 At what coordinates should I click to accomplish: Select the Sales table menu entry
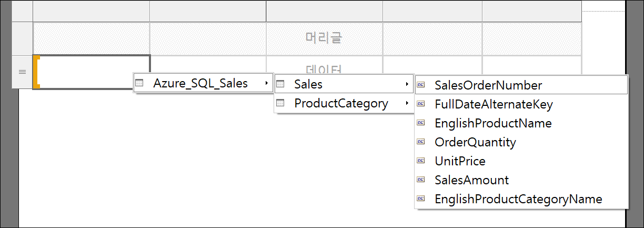pos(344,84)
